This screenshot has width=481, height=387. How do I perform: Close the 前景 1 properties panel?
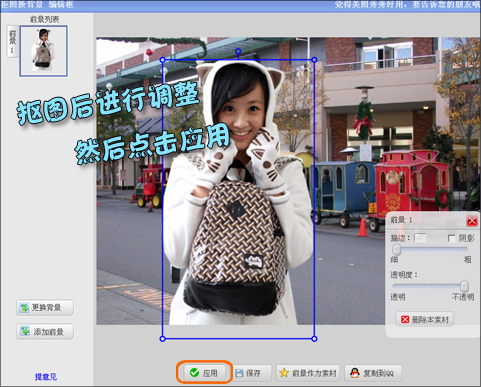[x=472, y=221]
